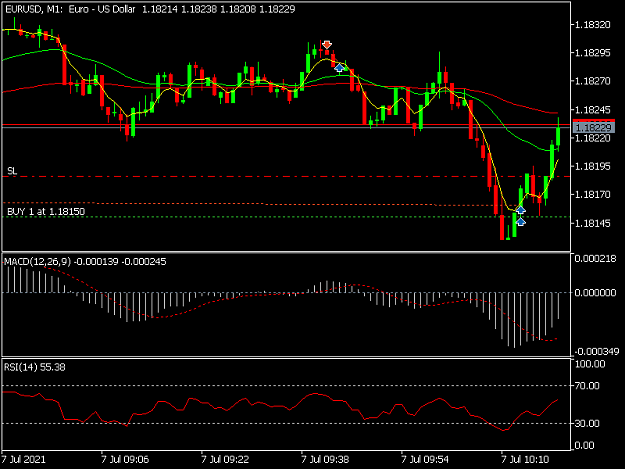Click RSI scale value 30.00
Screen dimensions: 625x469
[x=587, y=424]
